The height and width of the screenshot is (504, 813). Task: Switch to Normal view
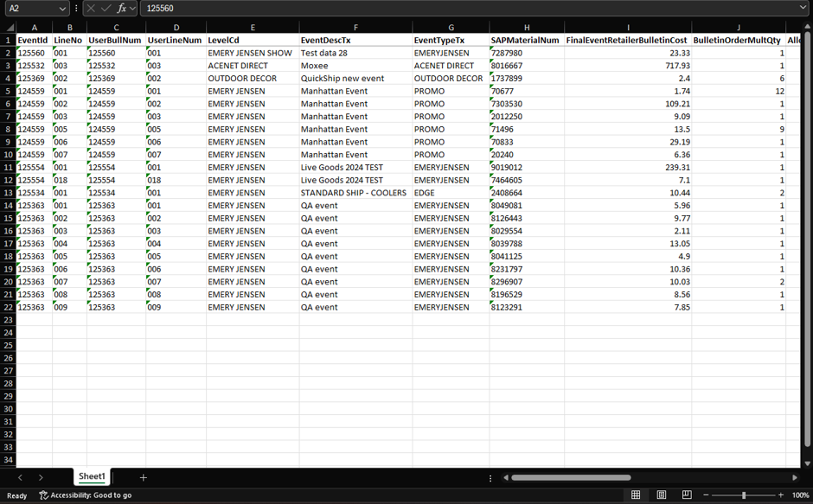(x=636, y=495)
